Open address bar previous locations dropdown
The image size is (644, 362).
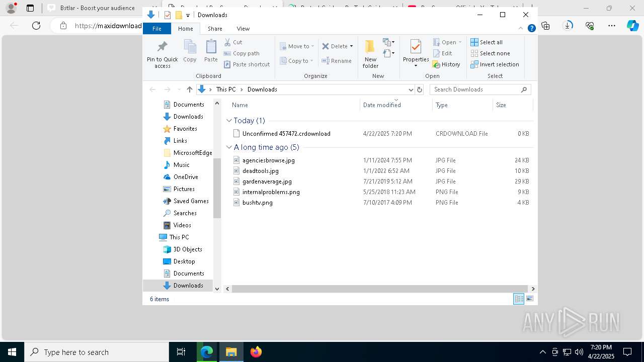tap(411, 89)
